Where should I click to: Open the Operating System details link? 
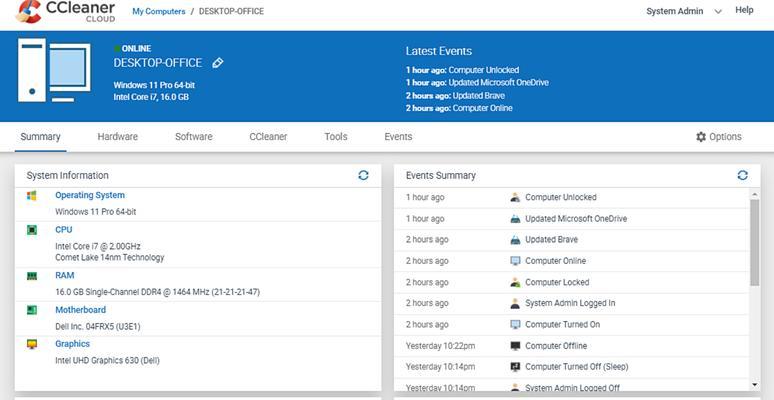click(90, 195)
